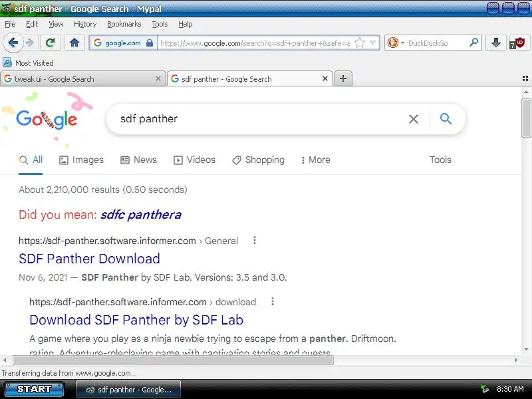532x399 pixels.
Task: Reload the page with the refresh icon
Action: (51, 43)
